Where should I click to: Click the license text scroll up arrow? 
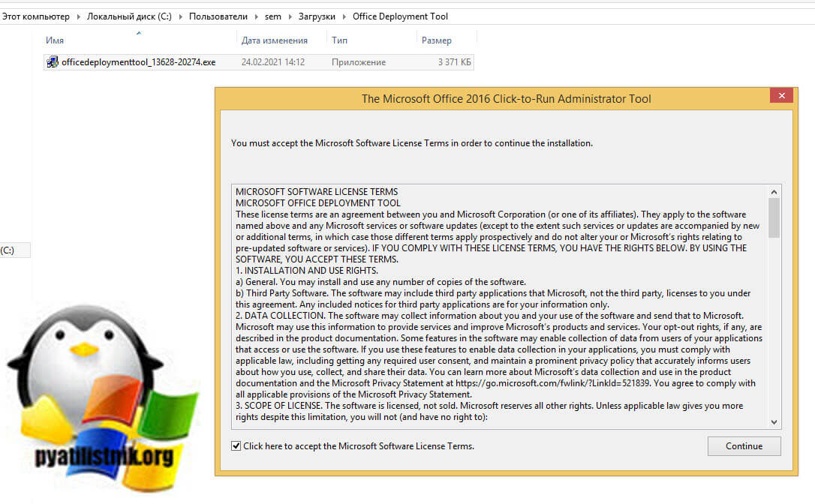[x=774, y=192]
